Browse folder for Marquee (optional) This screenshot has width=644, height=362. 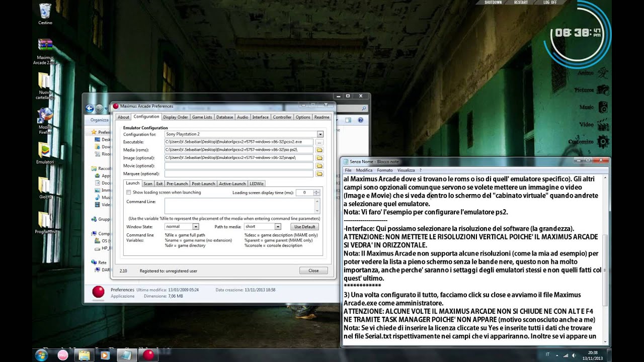pyautogui.click(x=319, y=173)
